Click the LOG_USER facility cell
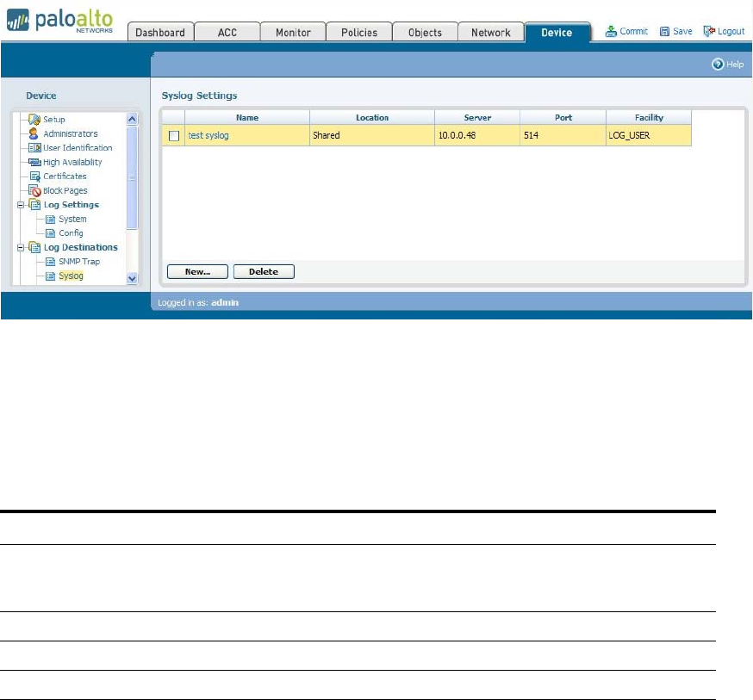The width and height of the screenshot is (753, 700). point(649,135)
